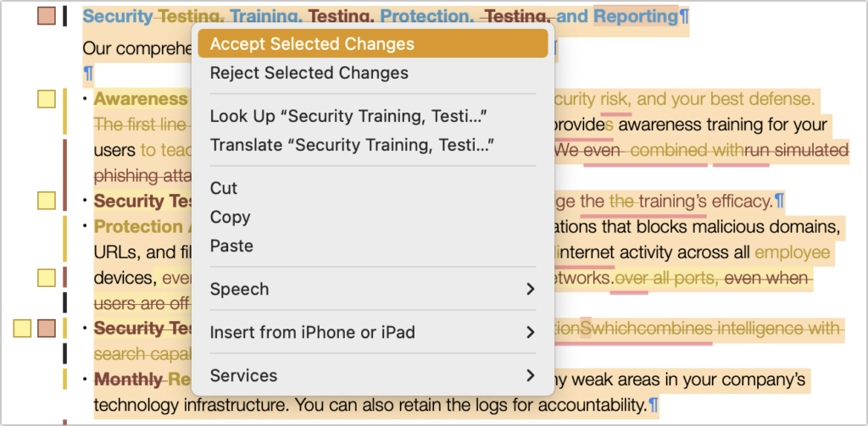Click the yellow change marker beside Awareness bullet
868x426 pixels.
click(x=47, y=100)
